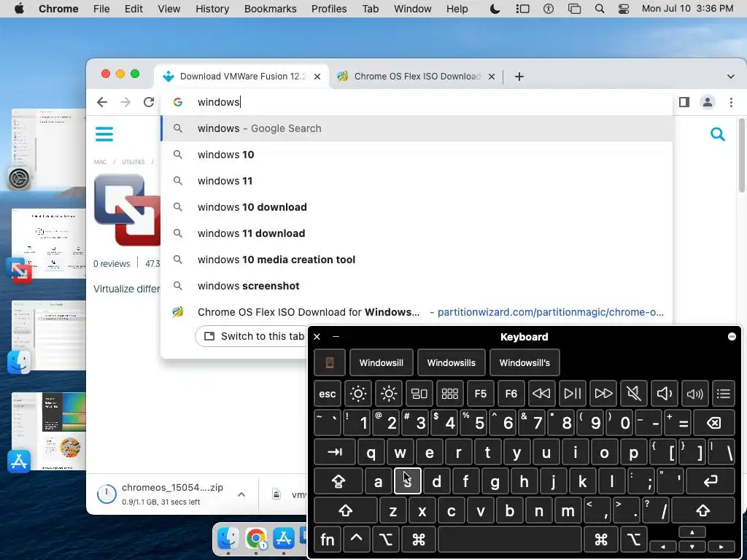Select 'windows 10 download' suggestion
Image resolution: width=747 pixels, height=560 pixels.
(417, 207)
